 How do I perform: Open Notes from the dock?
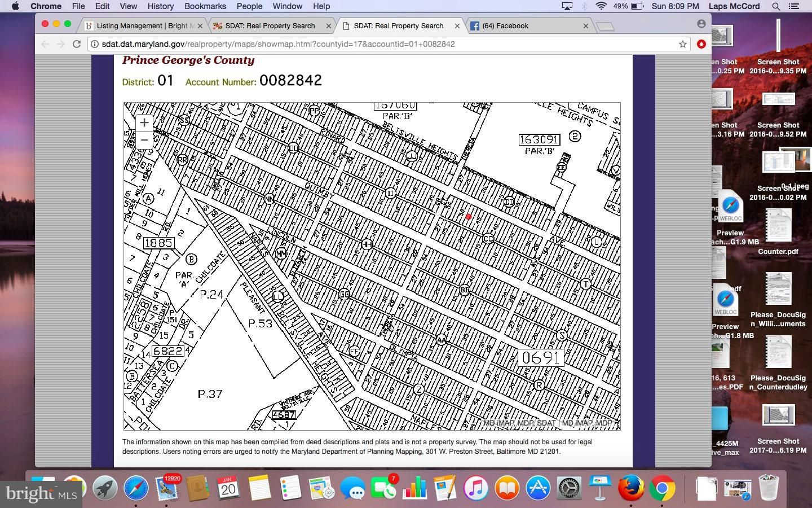click(x=259, y=488)
